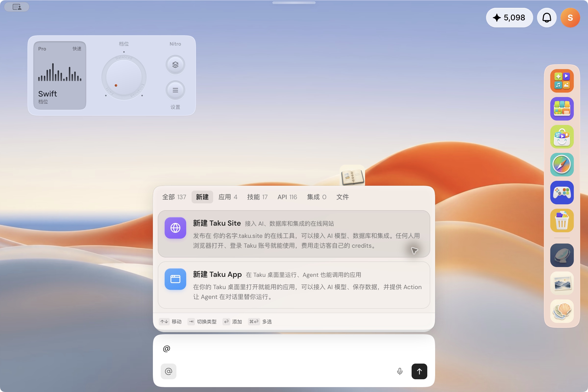Image resolution: width=588 pixels, height=392 pixels.
Task: Toggle the Nitro layers button
Action: tap(175, 65)
